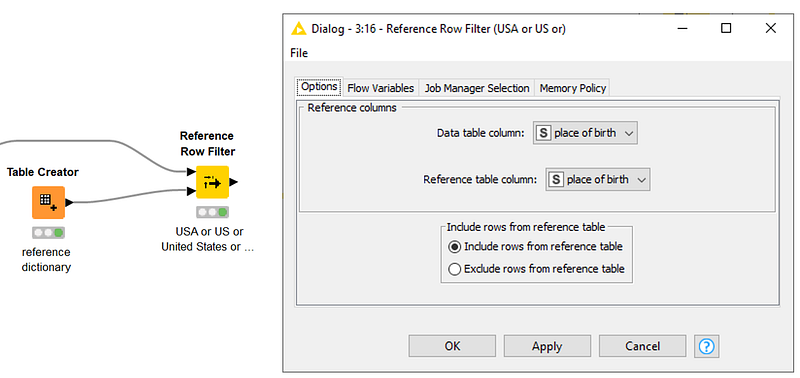Open the Reference table column dropdown

coord(598,180)
